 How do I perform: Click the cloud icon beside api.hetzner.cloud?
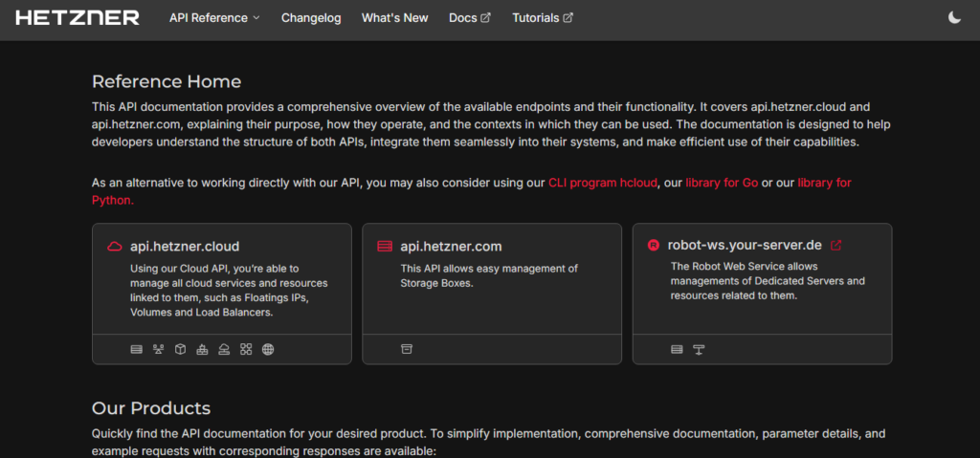[x=115, y=246]
